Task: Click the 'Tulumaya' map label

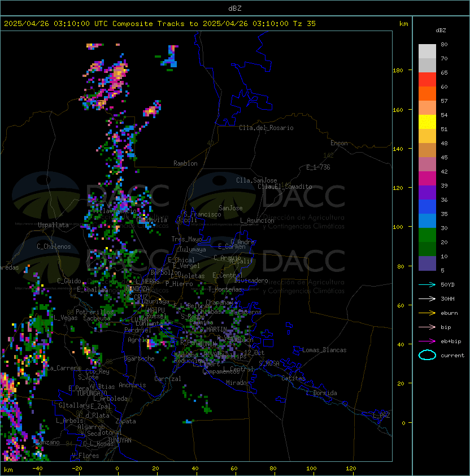Action: point(193,249)
